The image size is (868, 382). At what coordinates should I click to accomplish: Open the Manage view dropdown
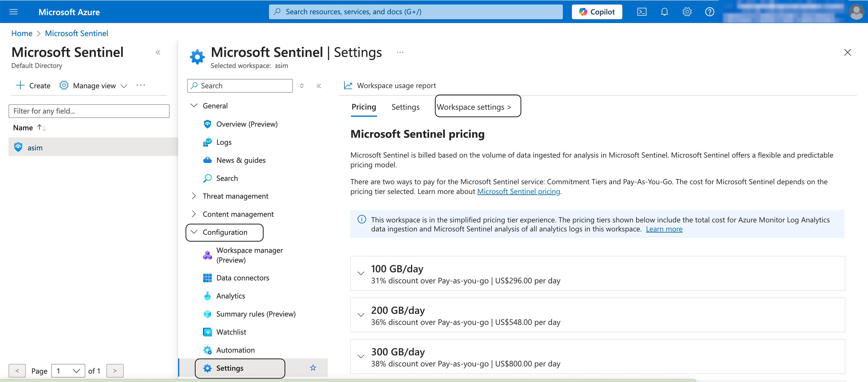[x=93, y=86]
